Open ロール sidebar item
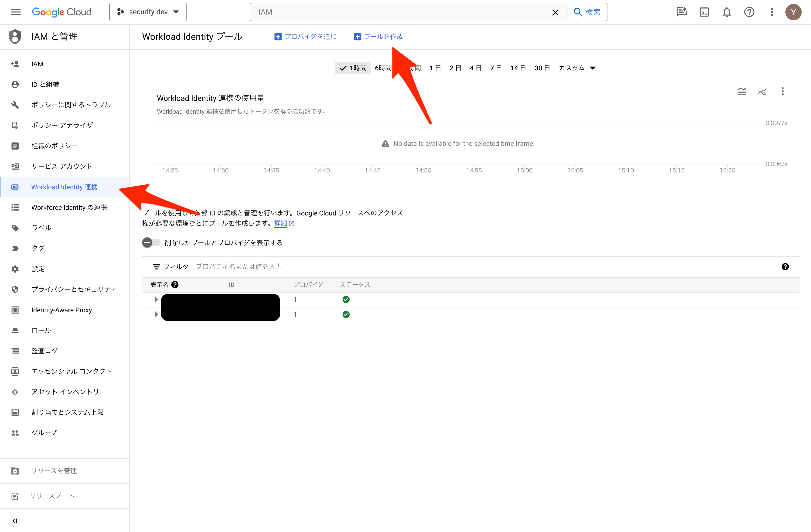The width and height of the screenshot is (811, 532). coord(65,331)
